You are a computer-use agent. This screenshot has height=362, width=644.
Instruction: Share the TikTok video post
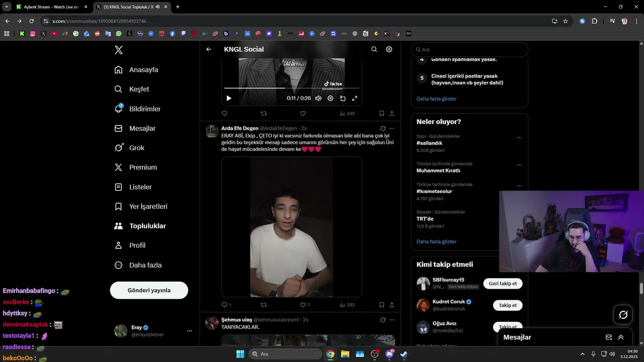[392, 114]
